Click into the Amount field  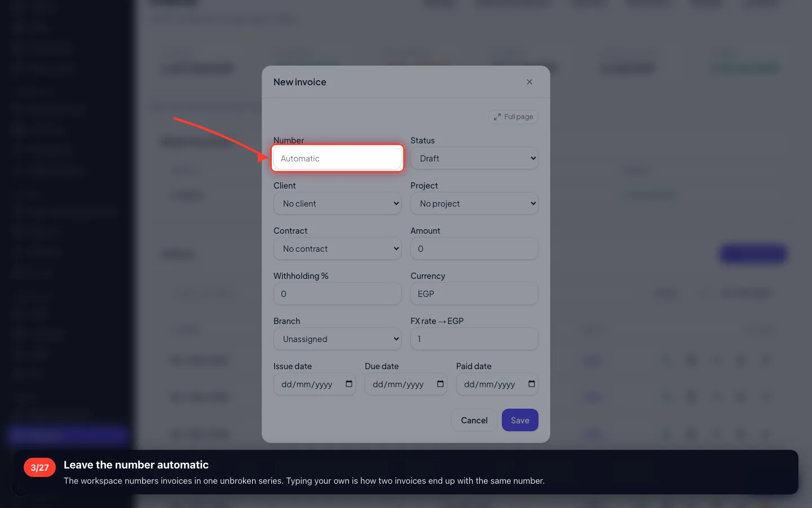point(474,249)
